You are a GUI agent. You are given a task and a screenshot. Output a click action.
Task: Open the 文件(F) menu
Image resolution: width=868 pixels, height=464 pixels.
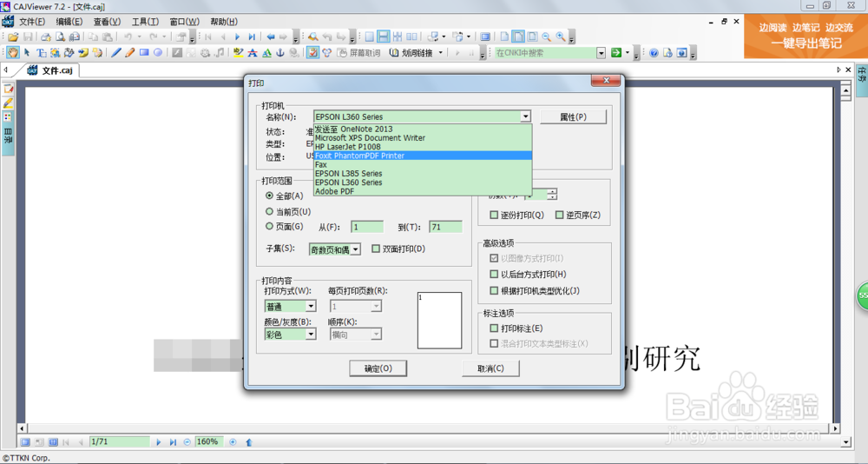click(x=32, y=22)
